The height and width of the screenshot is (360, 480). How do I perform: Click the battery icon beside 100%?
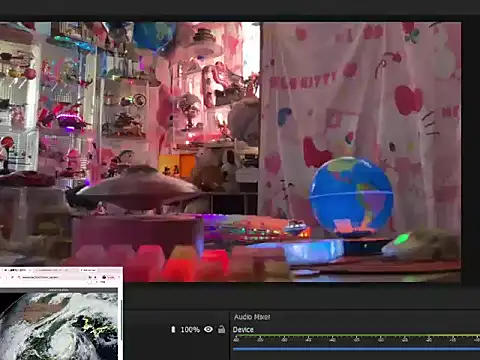tap(173, 330)
